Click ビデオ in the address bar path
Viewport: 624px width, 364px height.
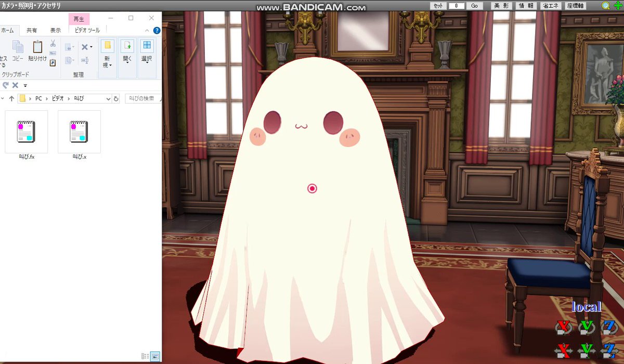58,98
